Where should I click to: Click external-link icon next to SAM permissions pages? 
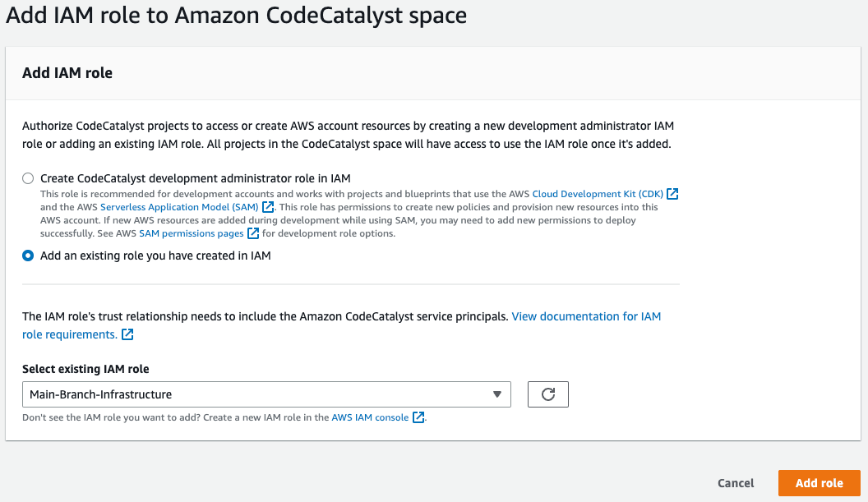[x=253, y=233]
